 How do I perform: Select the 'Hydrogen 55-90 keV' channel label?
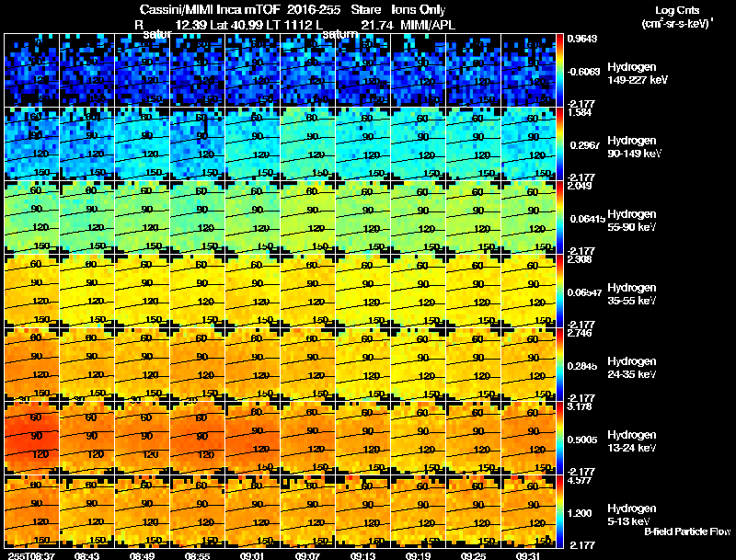pyautogui.click(x=632, y=221)
